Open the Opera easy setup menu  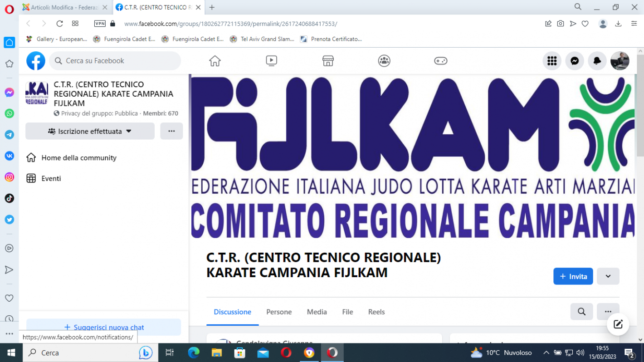634,24
